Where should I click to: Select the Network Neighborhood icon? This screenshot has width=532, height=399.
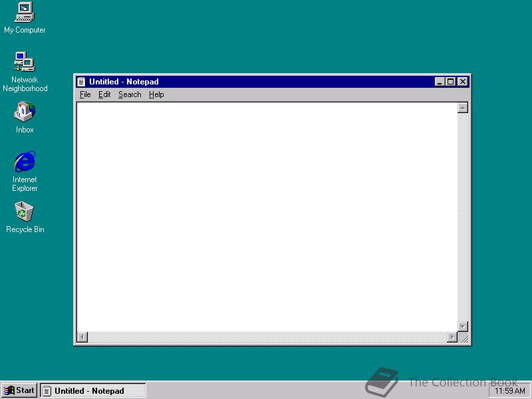(x=25, y=72)
